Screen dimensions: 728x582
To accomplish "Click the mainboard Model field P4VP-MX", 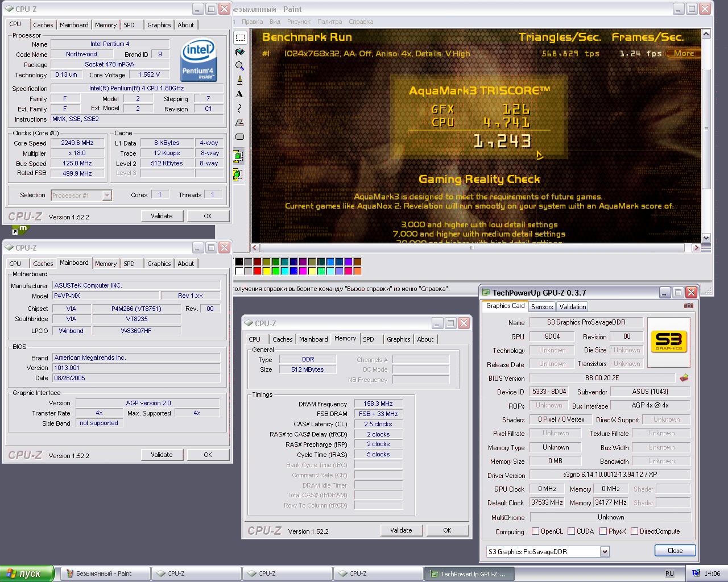I will coord(106,296).
